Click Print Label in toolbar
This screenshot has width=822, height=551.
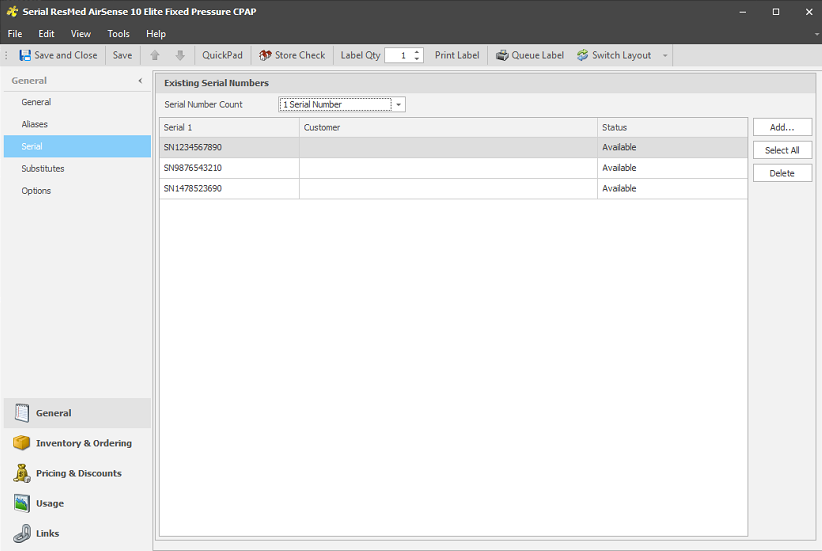coord(457,55)
